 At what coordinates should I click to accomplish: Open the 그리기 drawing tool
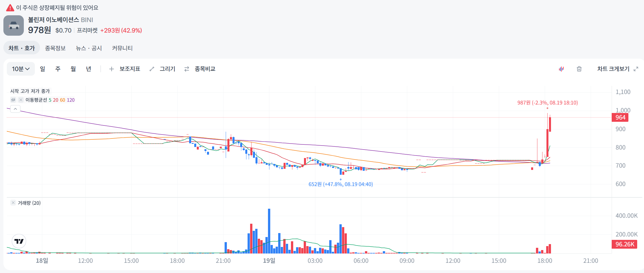[162, 69]
